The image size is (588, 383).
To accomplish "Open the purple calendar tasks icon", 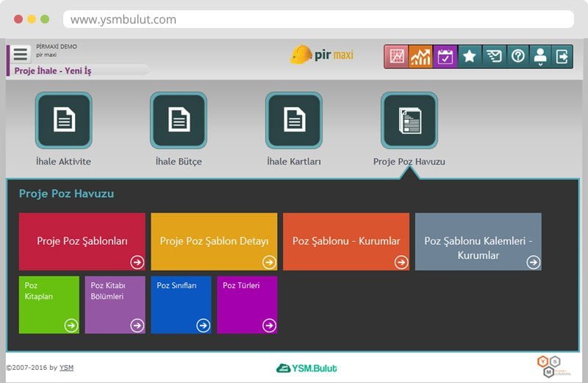I will pos(445,57).
